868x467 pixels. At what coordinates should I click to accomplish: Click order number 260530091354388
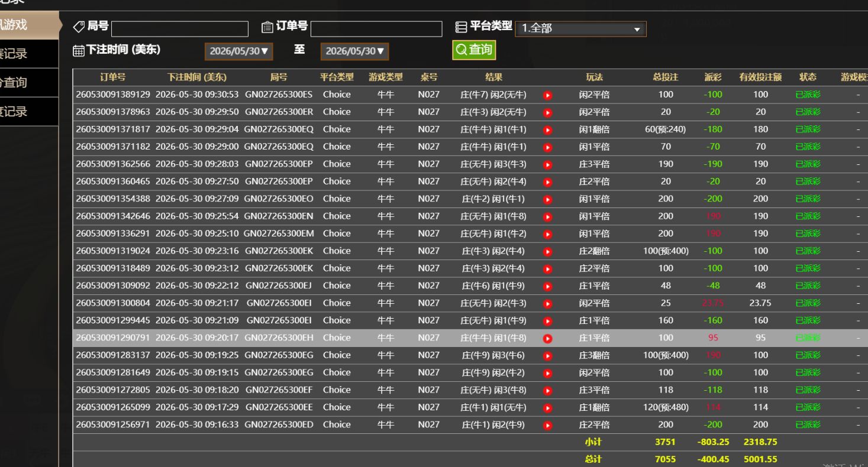(113, 199)
